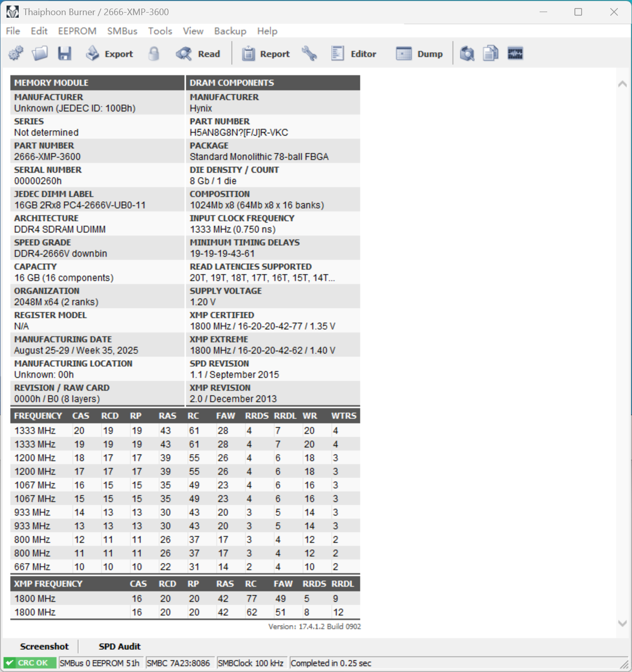Click Version 17.4.1.2 Build 0902 text
The image size is (632, 672).
click(x=314, y=627)
